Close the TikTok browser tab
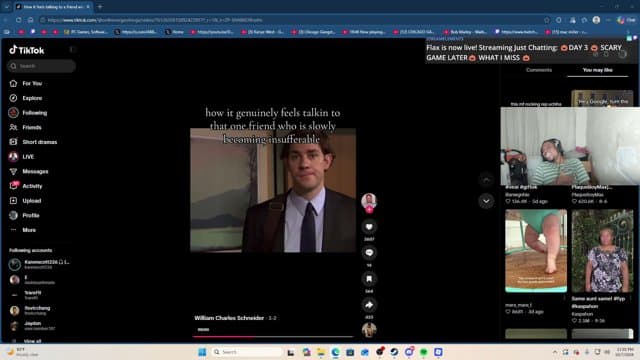640x360 pixels. click(88, 7)
